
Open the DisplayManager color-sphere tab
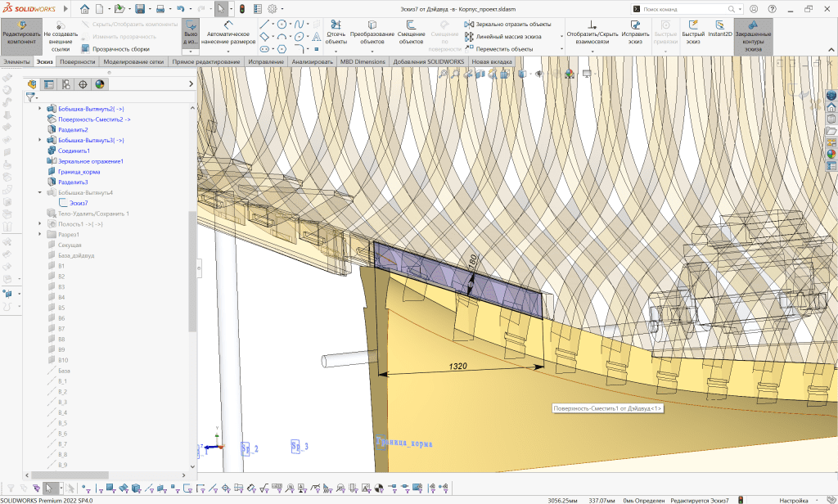click(x=100, y=84)
